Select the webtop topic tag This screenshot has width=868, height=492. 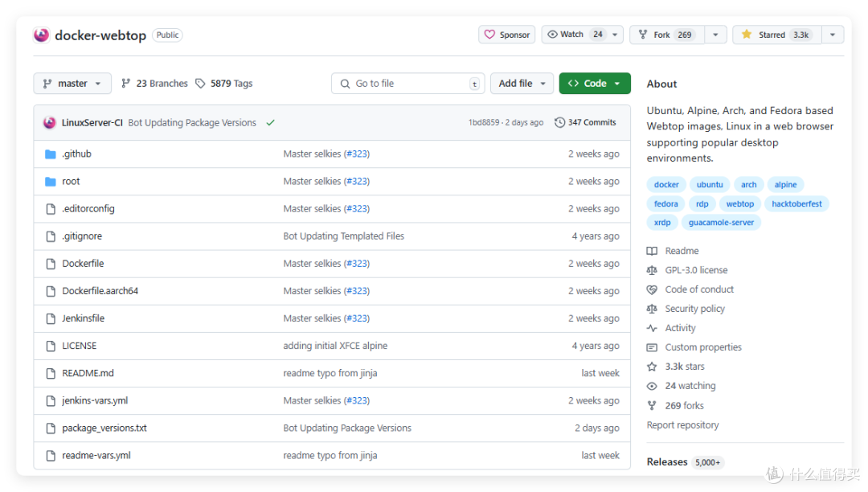click(x=740, y=204)
